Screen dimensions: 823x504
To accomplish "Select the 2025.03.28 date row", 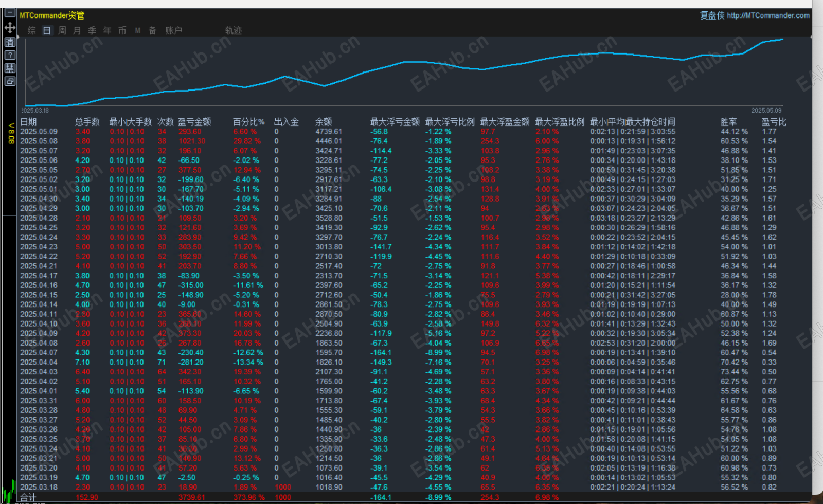I will click(x=39, y=410).
